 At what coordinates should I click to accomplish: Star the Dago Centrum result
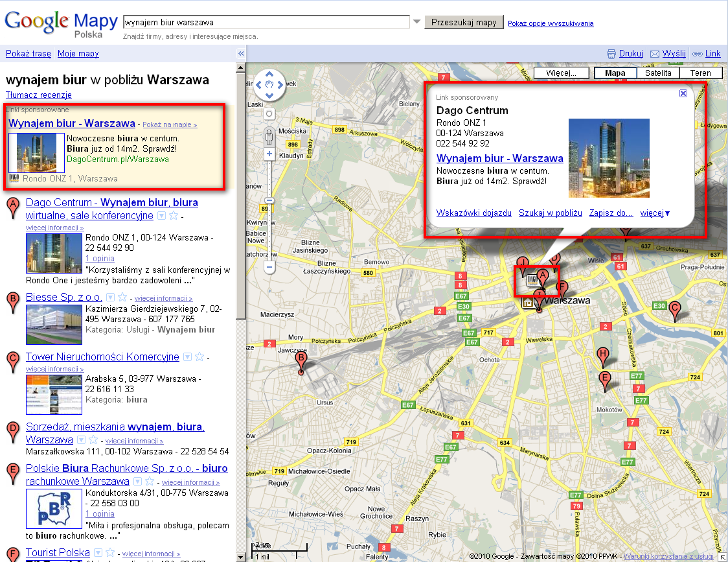pyautogui.click(x=174, y=215)
